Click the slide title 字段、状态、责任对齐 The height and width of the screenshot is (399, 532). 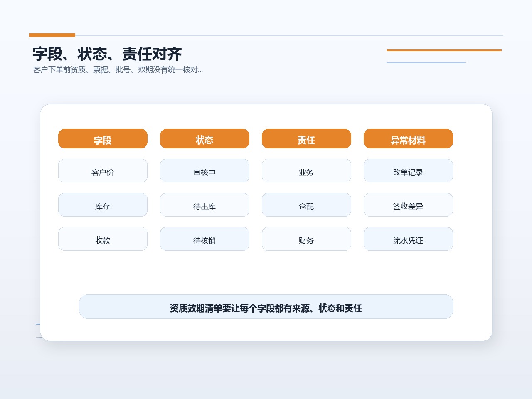(107, 54)
